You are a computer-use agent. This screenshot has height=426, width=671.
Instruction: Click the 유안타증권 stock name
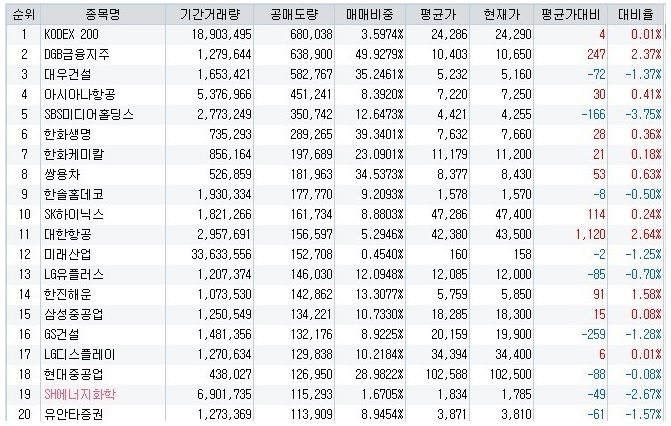pyautogui.click(x=74, y=414)
